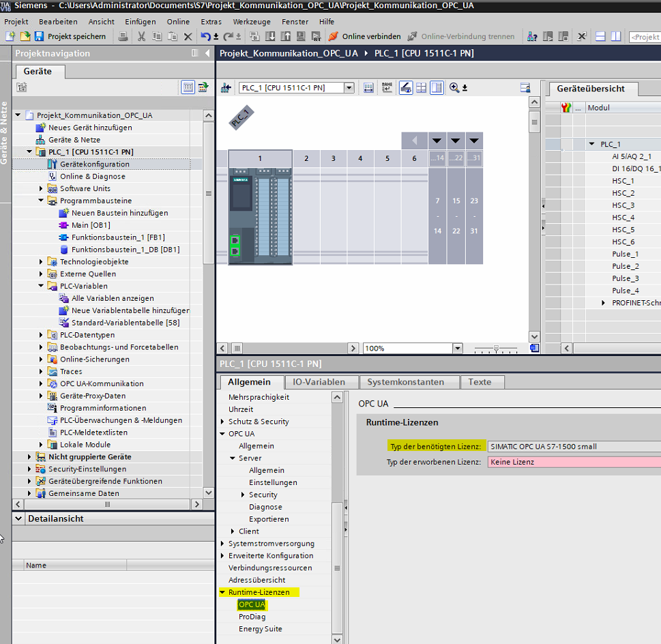
Task: Click the accessible devices icon
Action: [x=532, y=37]
